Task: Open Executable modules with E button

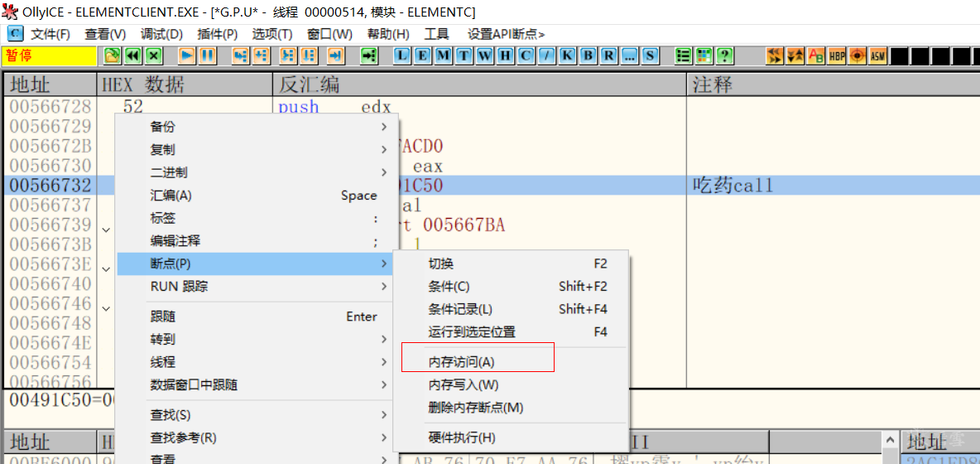Action: point(424,56)
